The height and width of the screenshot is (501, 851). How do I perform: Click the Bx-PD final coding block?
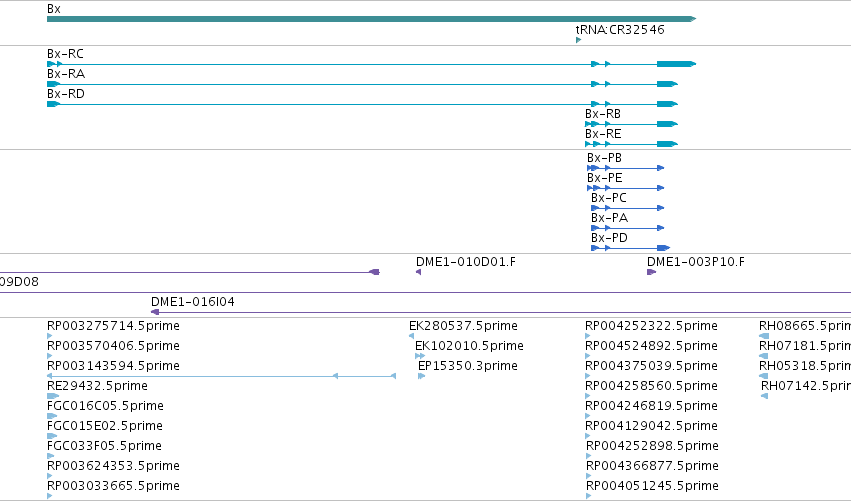pyautogui.click(x=663, y=248)
